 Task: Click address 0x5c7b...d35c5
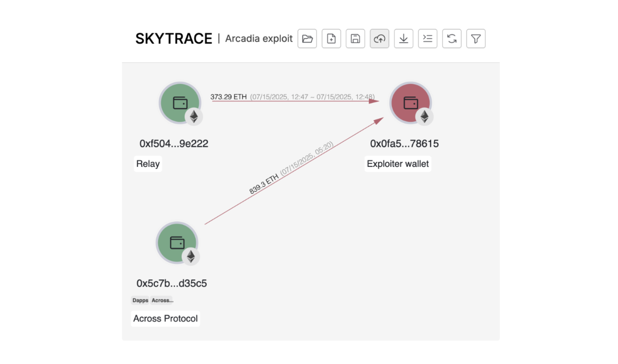tap(171, 283)
